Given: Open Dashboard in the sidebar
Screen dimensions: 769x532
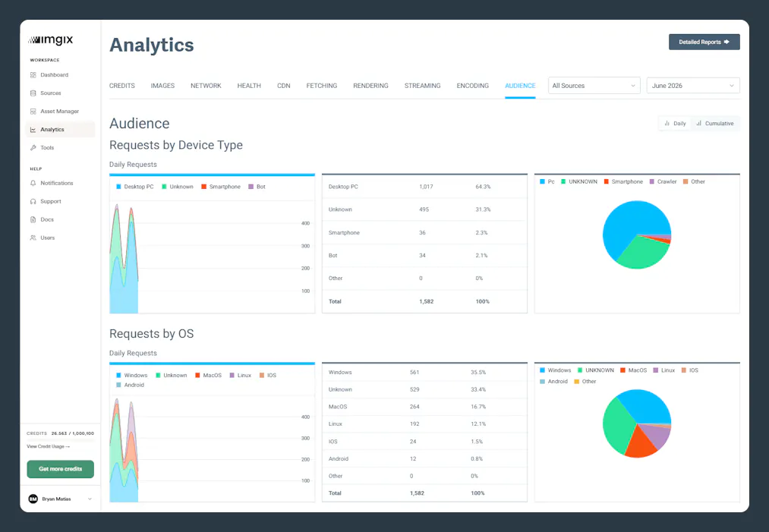Looking at the screenshot, I should [60, 75].
